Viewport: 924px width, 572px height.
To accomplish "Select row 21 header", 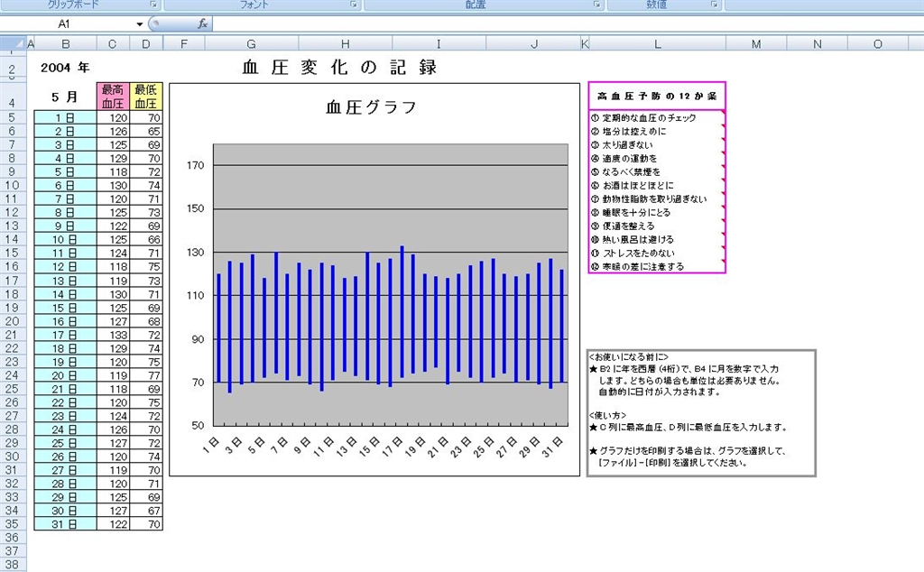I will (12, 335).
